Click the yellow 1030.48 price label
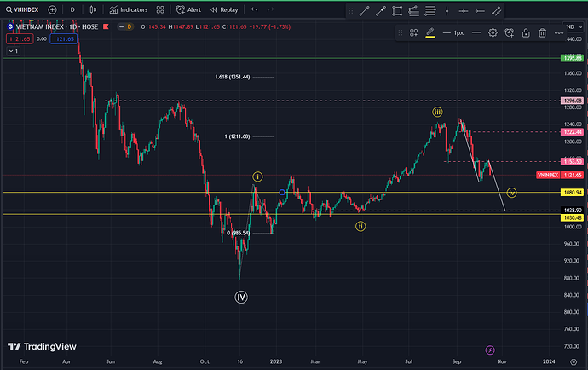This screenshot has height=370, width=588. click(572, 218)
